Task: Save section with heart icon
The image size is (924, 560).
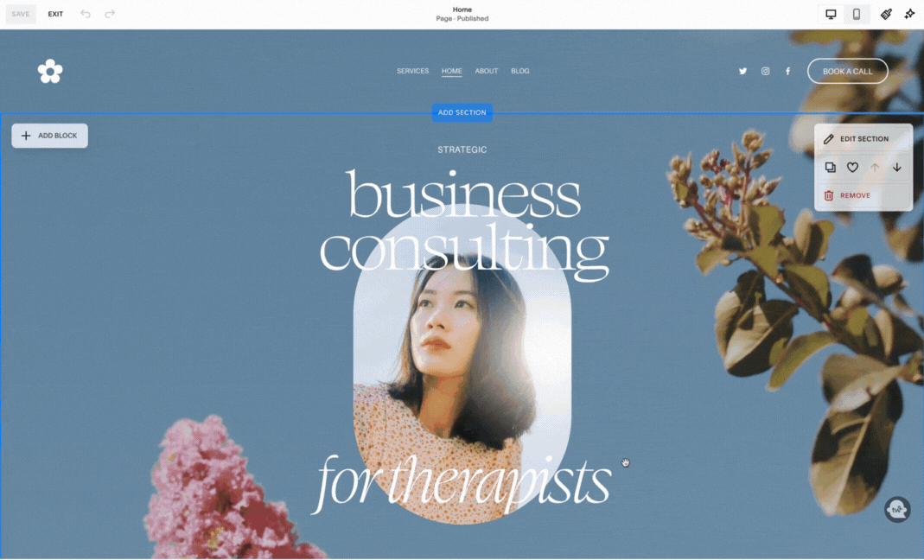Action: point(852,168)
